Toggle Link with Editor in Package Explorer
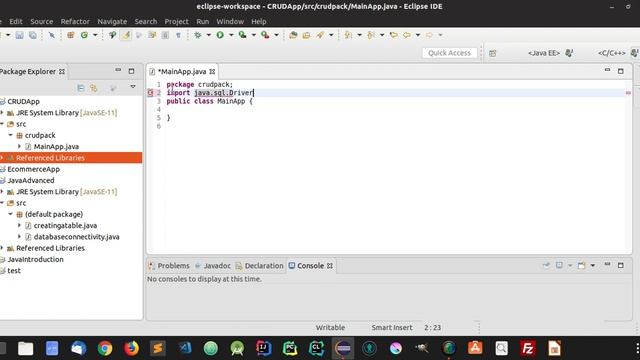The height and width of the screenshot is (360, 640). (x=94, y=88)
